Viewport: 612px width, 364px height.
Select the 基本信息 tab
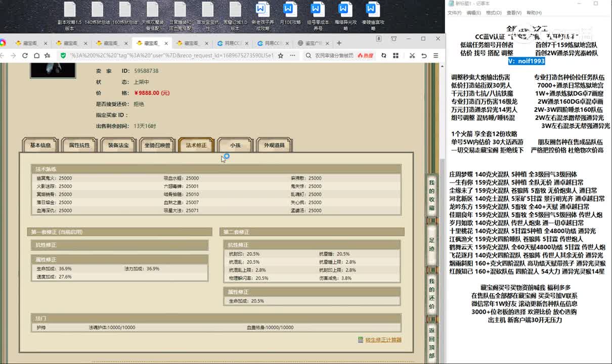(40, 145)
